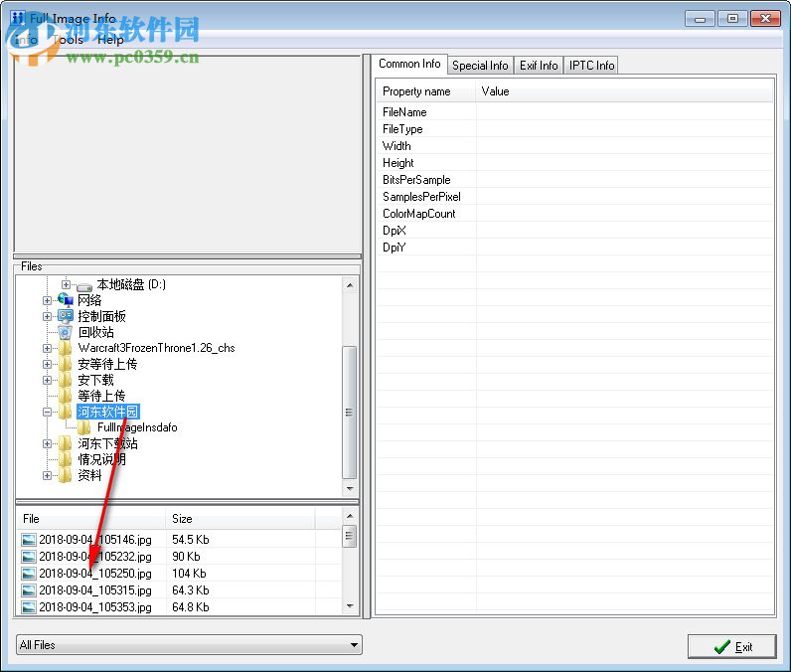This screenshot has width=791, height=672.
Task: Click the image icon for 2018-09-04_105146.jpg
Action: 29,540
